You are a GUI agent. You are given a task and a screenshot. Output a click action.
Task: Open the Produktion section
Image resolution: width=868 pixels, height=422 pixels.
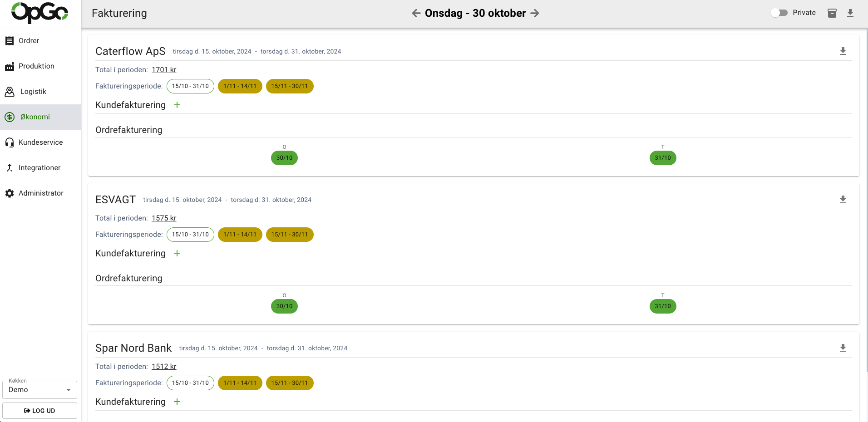pyautogui.click(x=40, y=66)
